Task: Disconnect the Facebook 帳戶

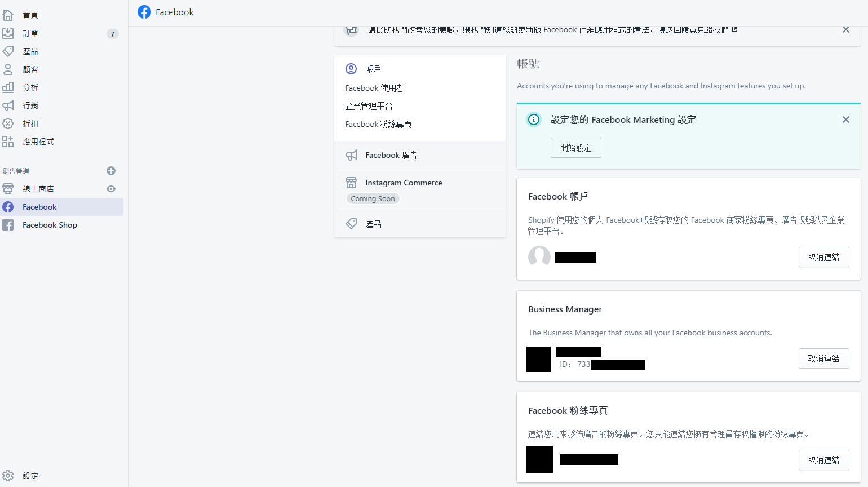Action: coord(824,257)
